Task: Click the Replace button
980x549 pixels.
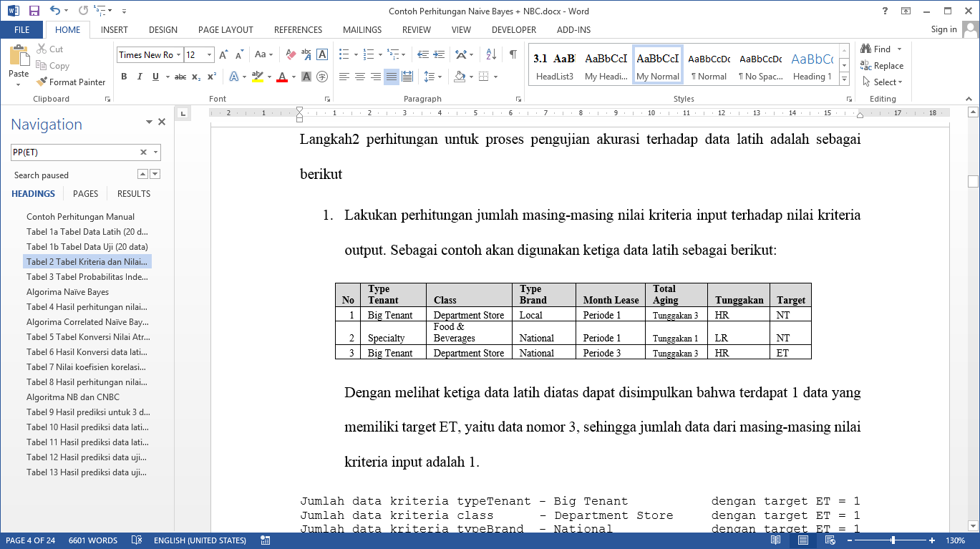Action: (882, 66)
